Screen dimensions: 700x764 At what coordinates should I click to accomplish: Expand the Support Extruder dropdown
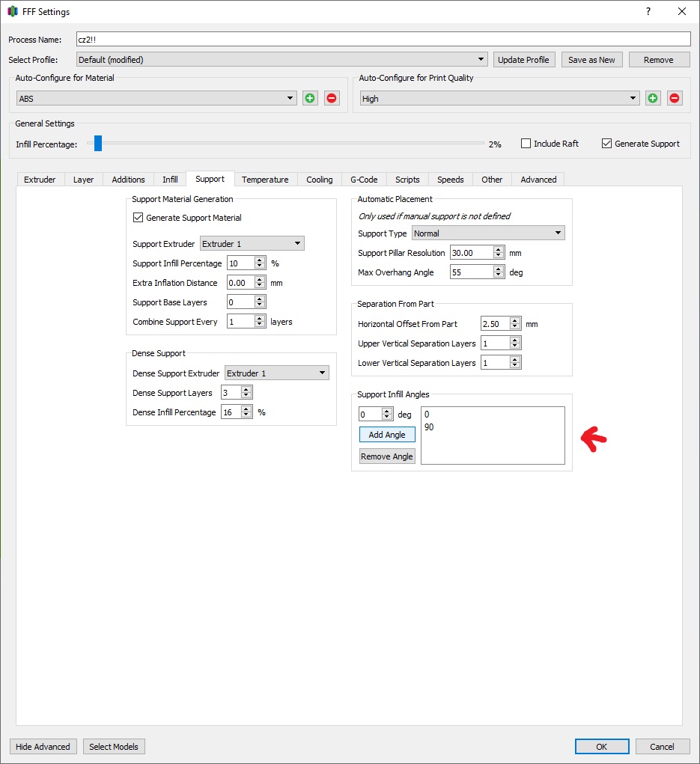click(x=252, y=243)
